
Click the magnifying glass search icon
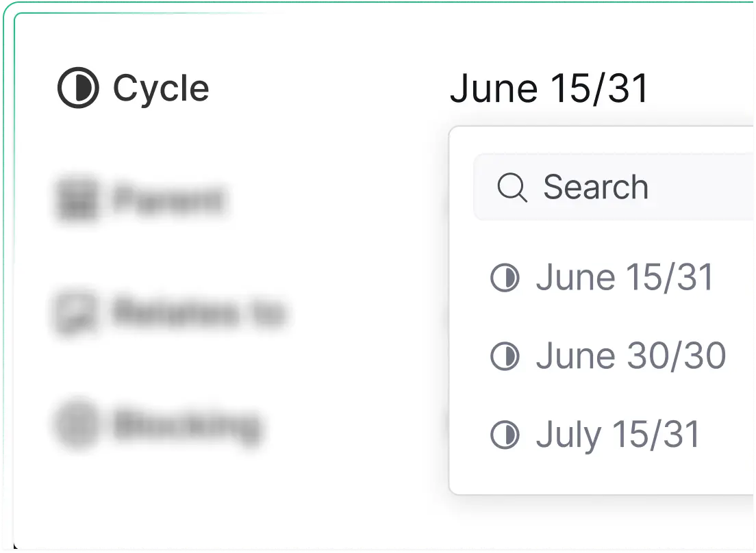click(x=512, y=188)
